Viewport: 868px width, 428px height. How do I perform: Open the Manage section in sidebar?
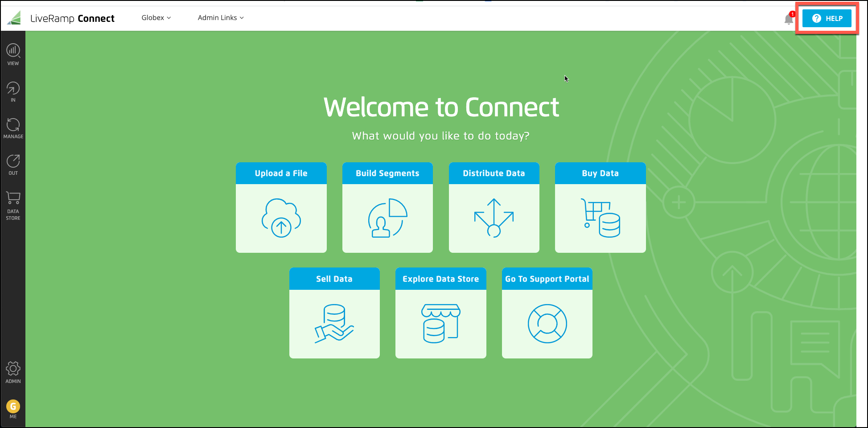pos(13,128)
